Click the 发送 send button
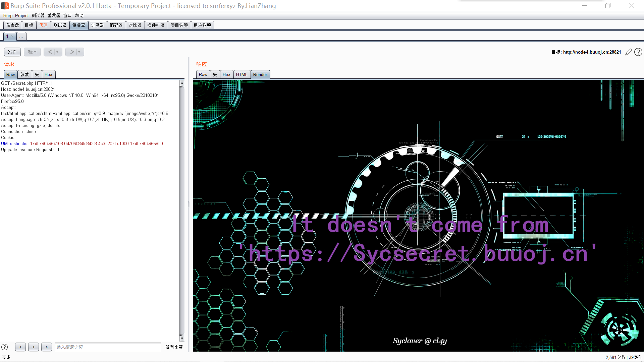 12,52
